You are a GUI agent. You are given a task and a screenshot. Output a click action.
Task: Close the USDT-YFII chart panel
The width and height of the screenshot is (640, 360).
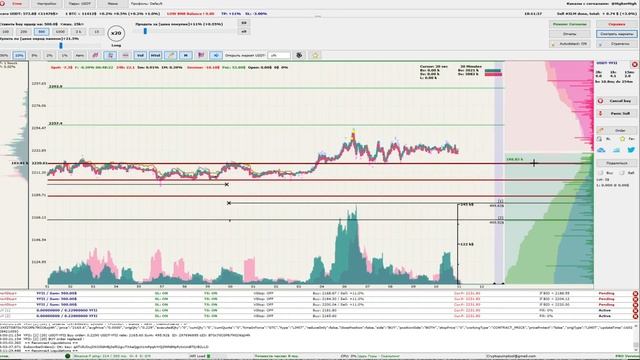pyautogui.click(x=635, y=64)
